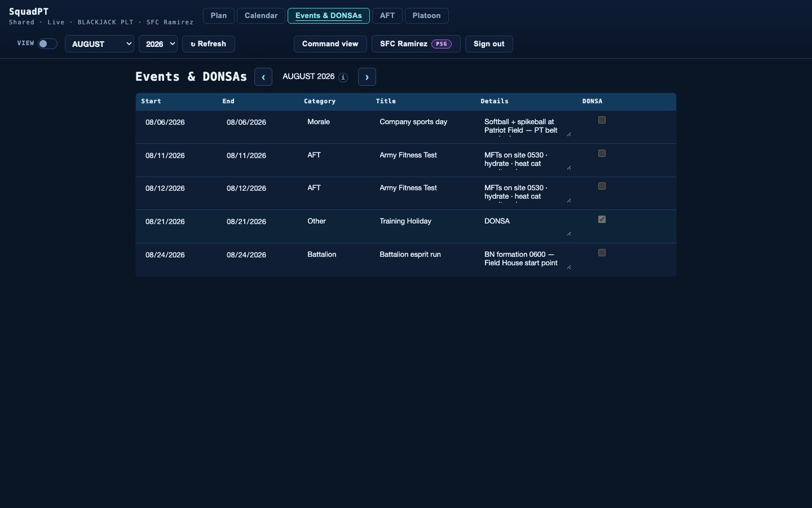Open Command view
The height and width of the screenshot is (508, 812).
(330, 44)
